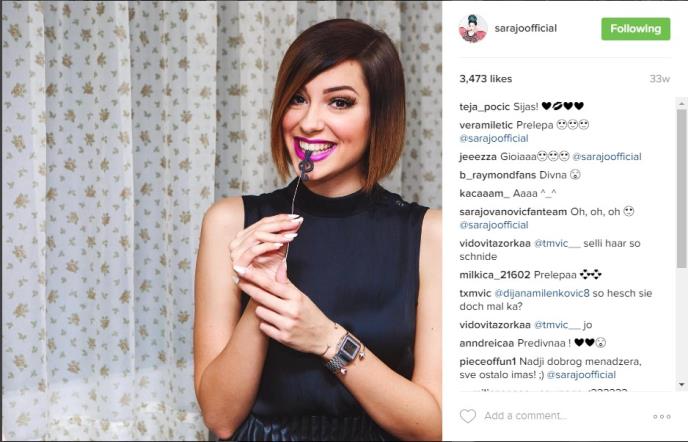688x442 pixels.
Task: Open sarajoofficial profile avatar
Action: [x=473, y=29]
